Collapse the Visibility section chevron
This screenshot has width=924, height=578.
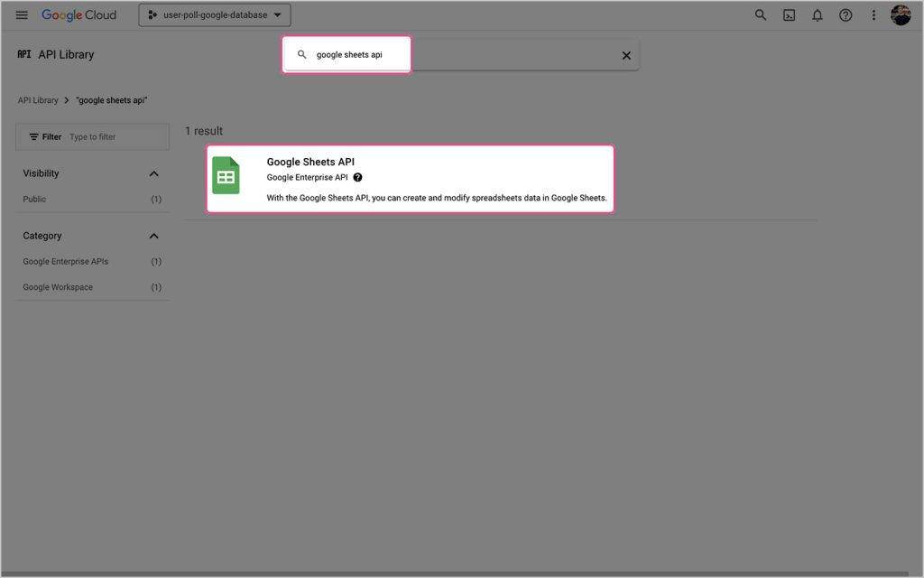pos(153,173)
